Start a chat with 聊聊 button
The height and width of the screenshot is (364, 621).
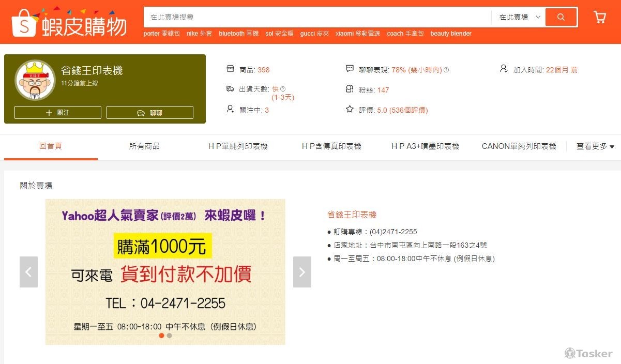pyautogui.click(x=150, y=113)
